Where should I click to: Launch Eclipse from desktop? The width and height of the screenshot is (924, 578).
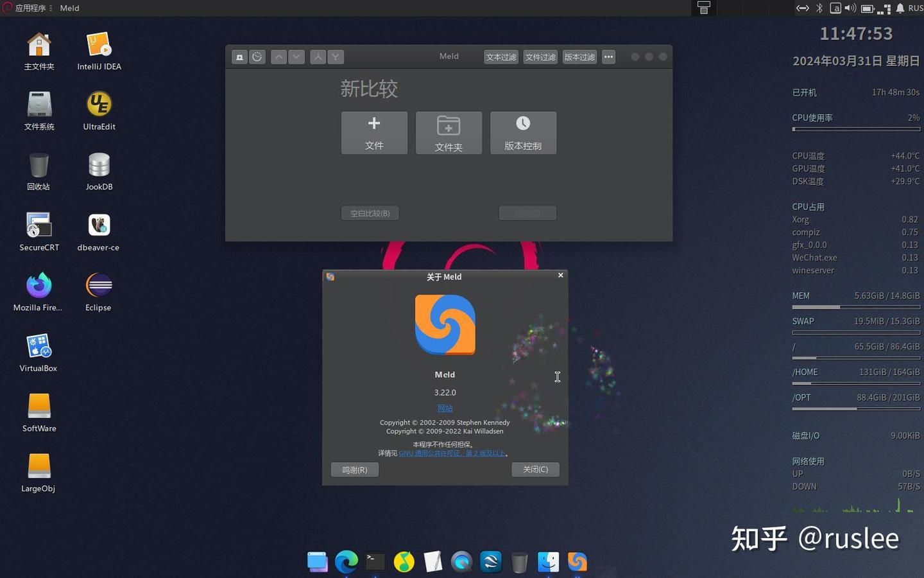(x=99, y=292)
